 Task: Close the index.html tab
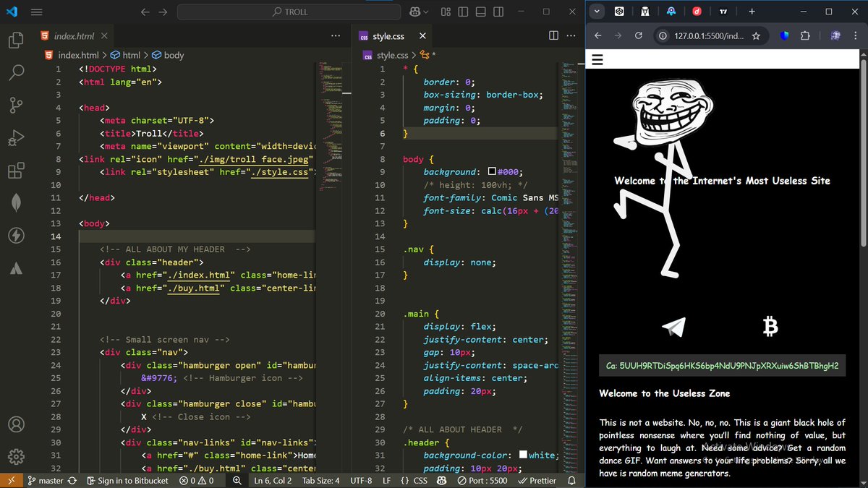coord(104,36)
